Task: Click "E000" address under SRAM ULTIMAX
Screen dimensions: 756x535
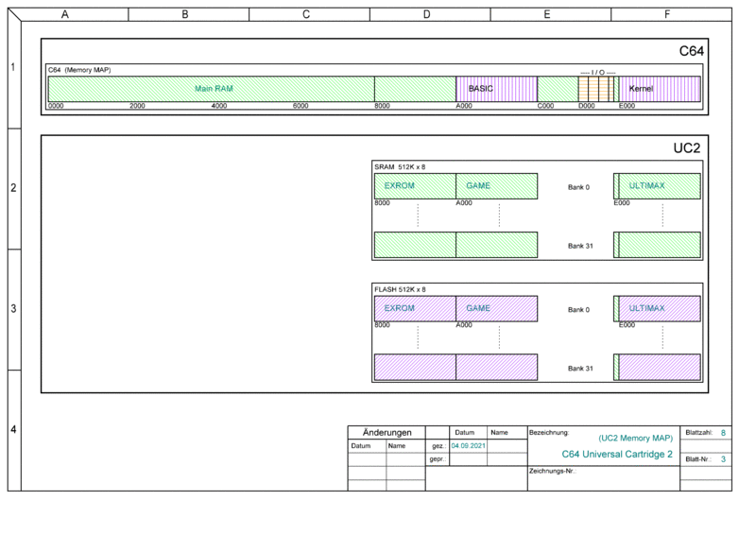Action: (622, 203)
